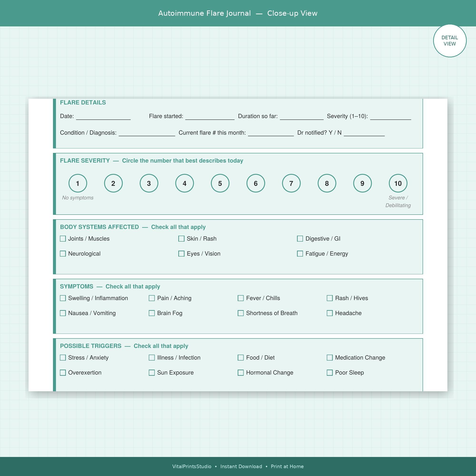
Task: Check Illness / Infection trigger
Action: point(152,357)
